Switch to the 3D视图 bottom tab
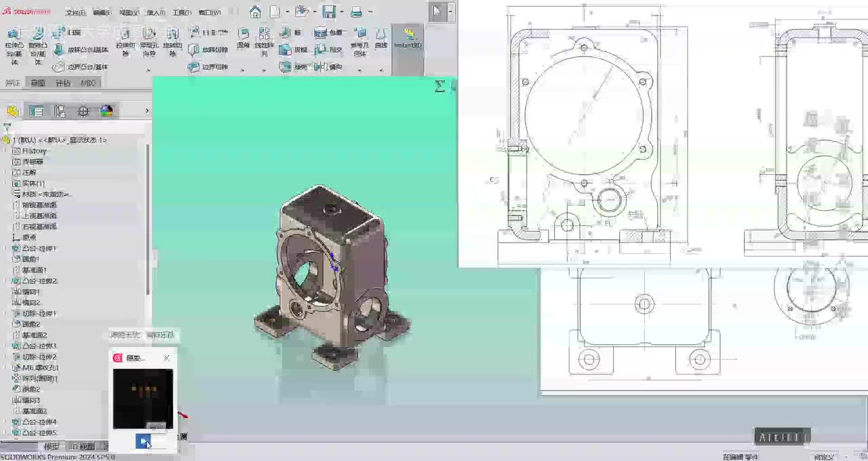 (x=81, y=446)
